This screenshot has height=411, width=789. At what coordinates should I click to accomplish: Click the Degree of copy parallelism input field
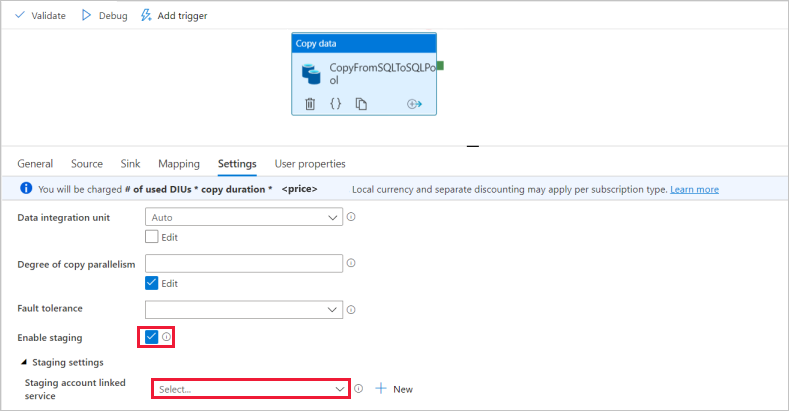coord(244,263)
